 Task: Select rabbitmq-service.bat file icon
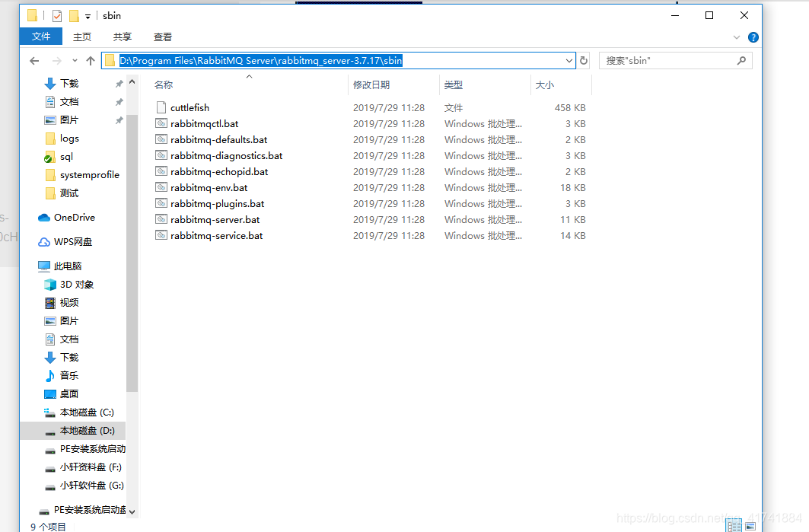pyautogui.click(x=161, y=235)
